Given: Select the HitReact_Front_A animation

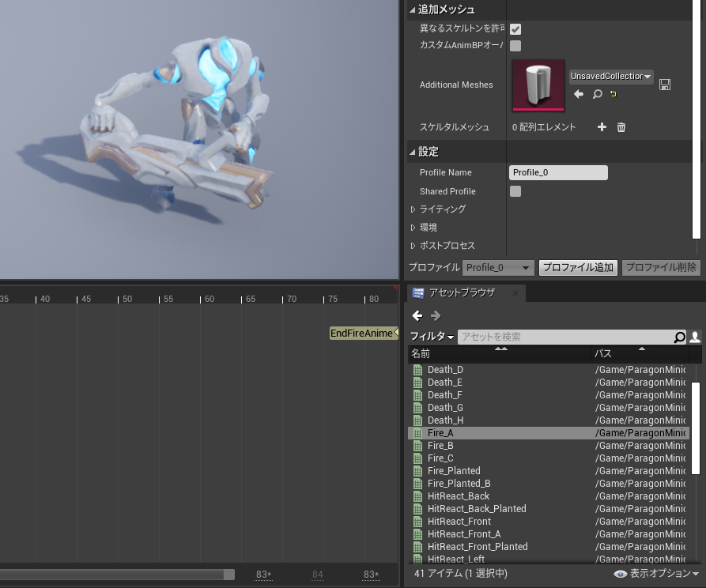Looking at the screenshot, I should (x=549, y=534).
